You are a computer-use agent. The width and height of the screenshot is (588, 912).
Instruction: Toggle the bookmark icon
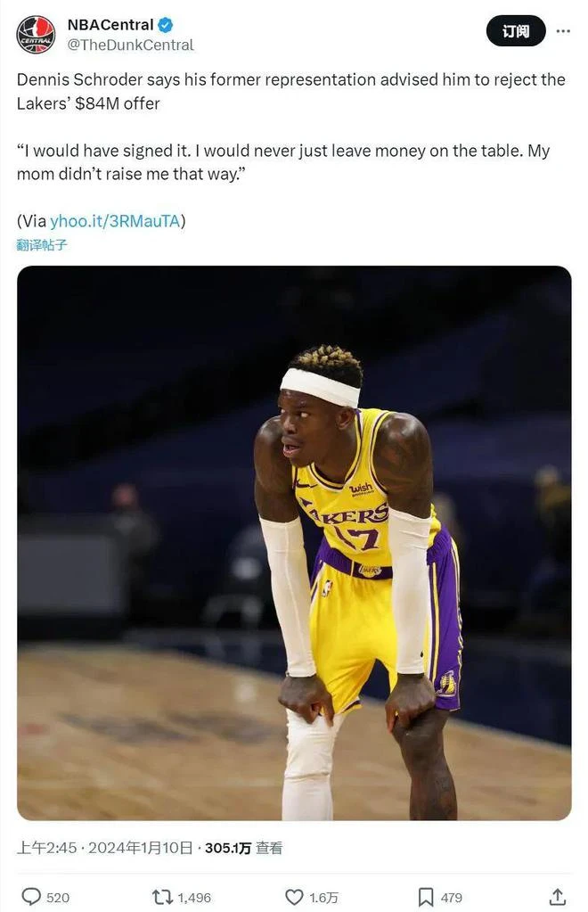(426, 897)
